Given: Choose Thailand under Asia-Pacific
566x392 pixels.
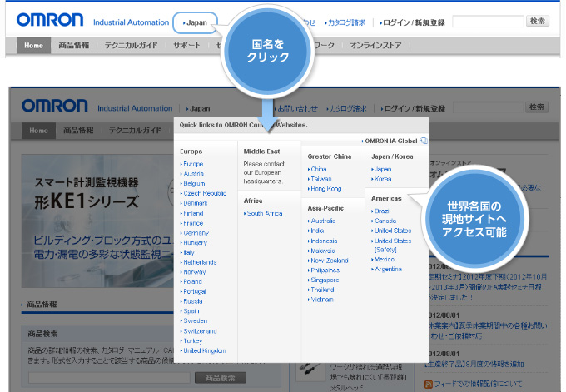Looking at the screenshot, I should (x=321, y=290).
